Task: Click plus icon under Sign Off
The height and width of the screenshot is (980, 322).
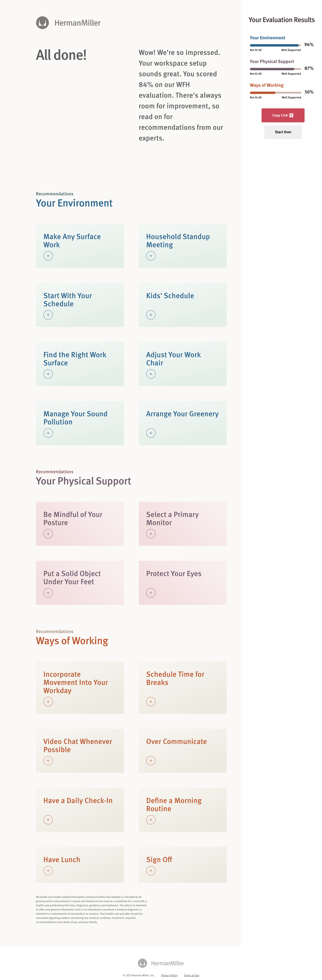Action: [x=151, y=870]
